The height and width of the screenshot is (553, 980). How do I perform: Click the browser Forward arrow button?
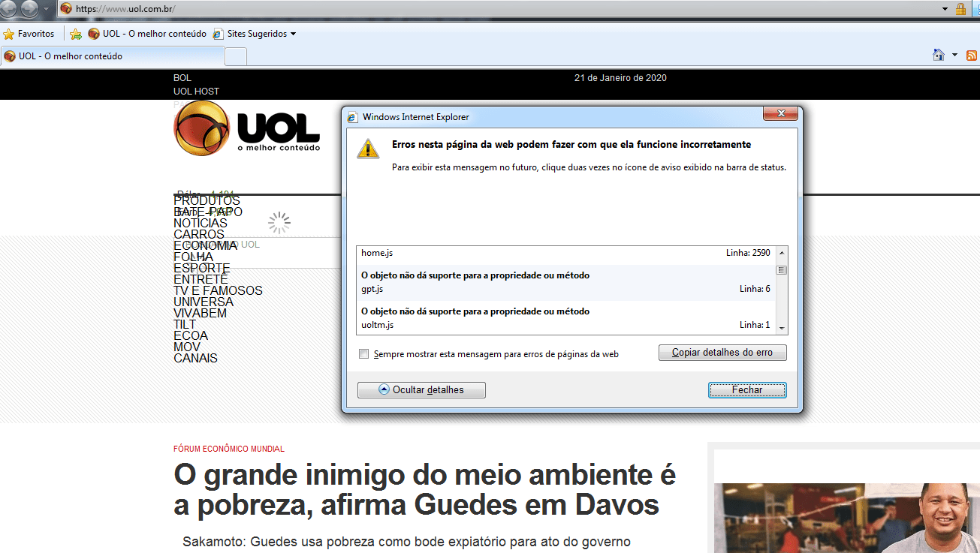(30, 8)
